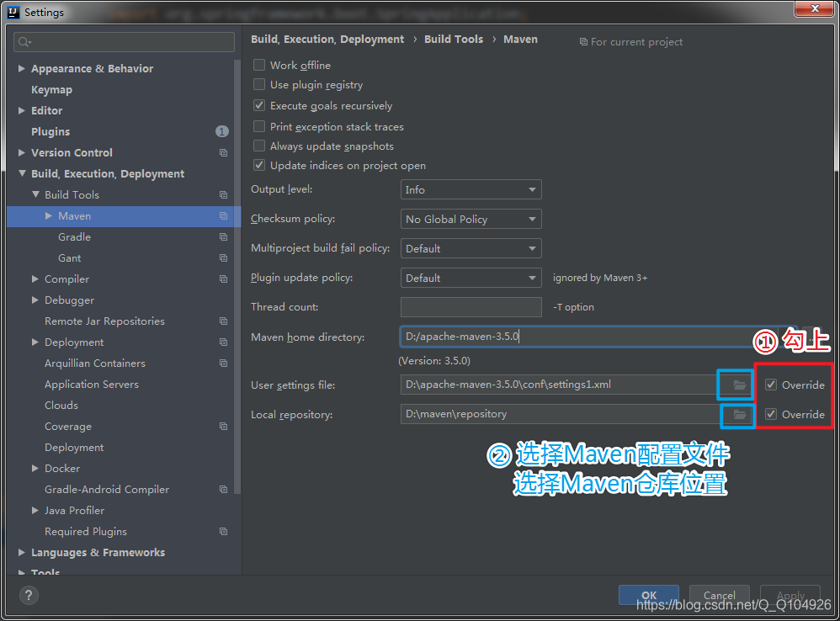Click the help question mark icon
The height and width of the screenshot is (621, 840).
click(x=29, y=595)
